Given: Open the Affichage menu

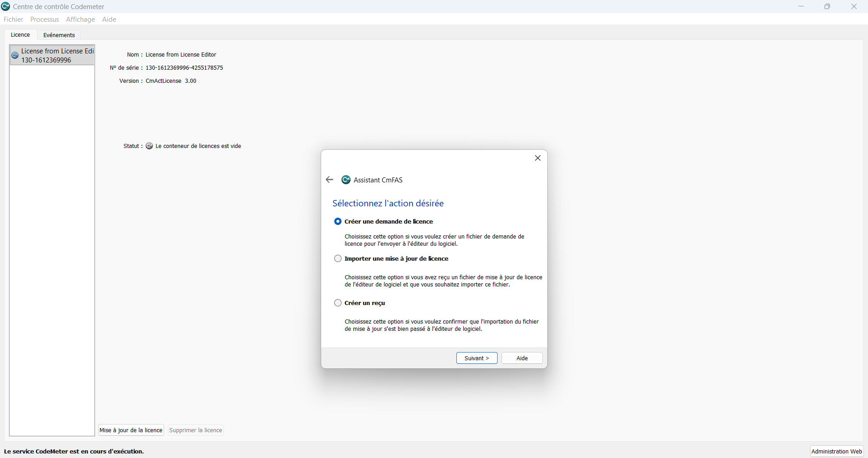Looking at the screenshot, I should point(81,19).
